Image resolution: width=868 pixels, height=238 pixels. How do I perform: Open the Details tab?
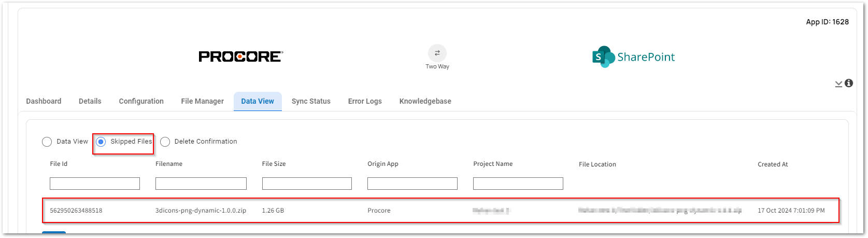(90, 101)
